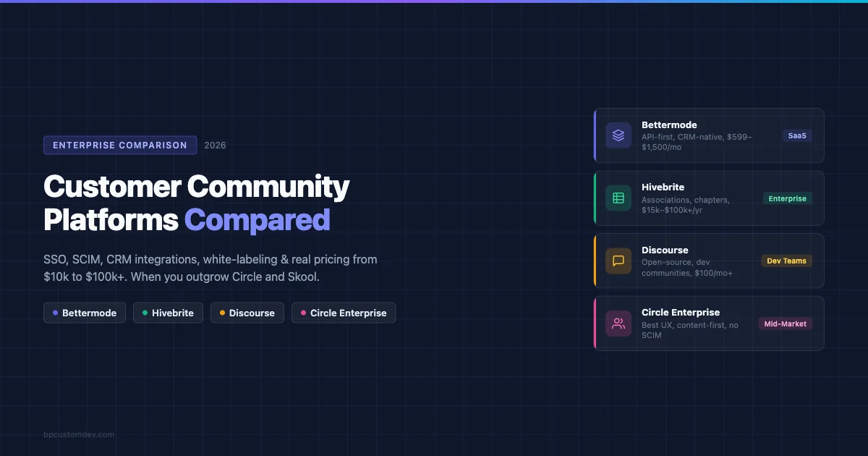Viewport: 868px width, 456px height.
Task: Click the Circle Enterprise people icon
Action: (x=618, y=324)
